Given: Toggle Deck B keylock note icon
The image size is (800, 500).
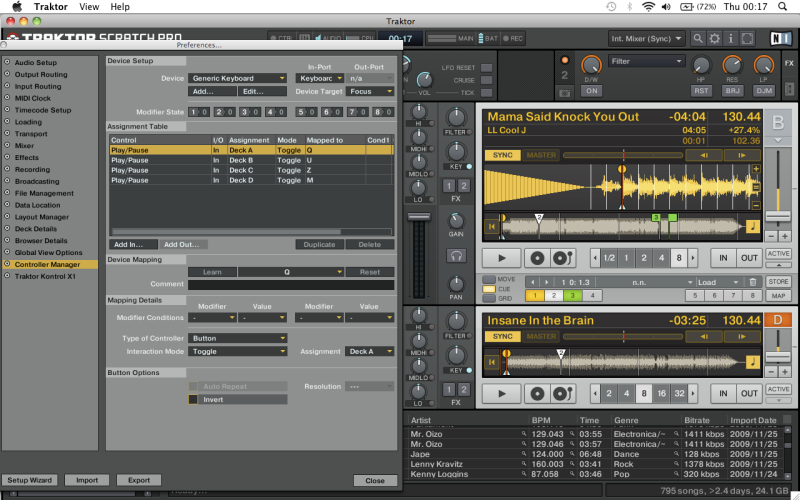Looking at the screenshot, I should [x=753, y=227].
